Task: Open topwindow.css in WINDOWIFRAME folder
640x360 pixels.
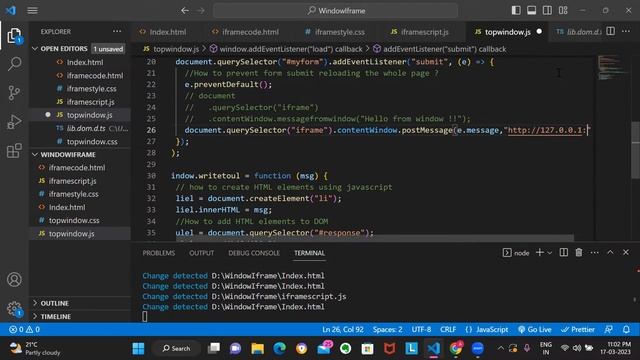Action: tap(80, 220)
